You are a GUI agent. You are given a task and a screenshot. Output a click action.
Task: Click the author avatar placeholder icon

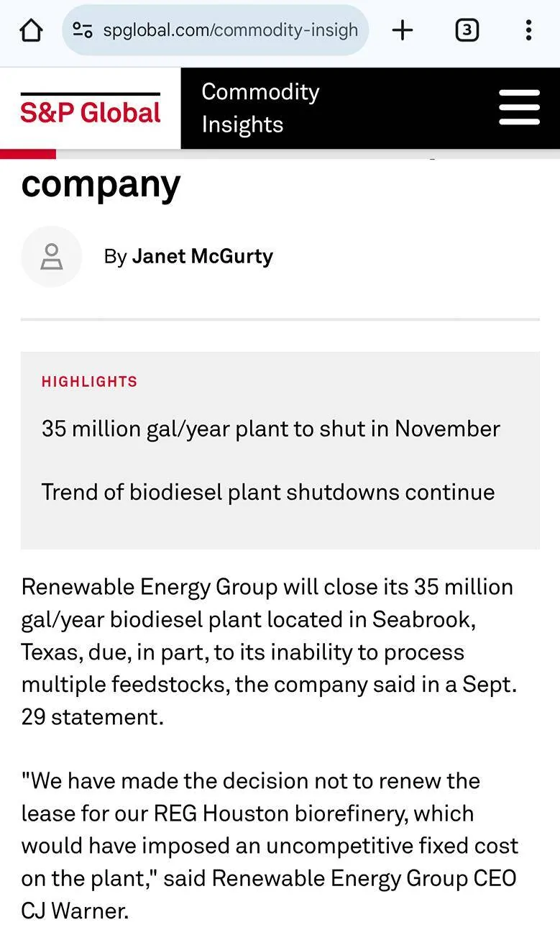click(52, 257)
